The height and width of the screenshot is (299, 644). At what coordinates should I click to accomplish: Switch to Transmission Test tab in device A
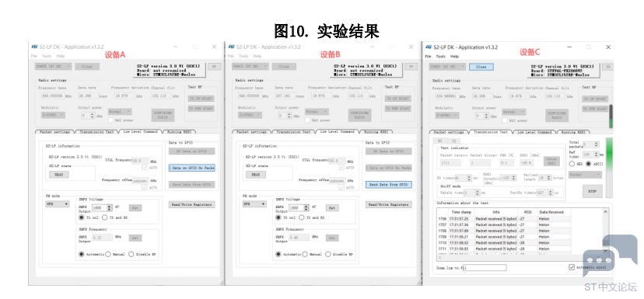pyautogui.click(x=97, y=132)
